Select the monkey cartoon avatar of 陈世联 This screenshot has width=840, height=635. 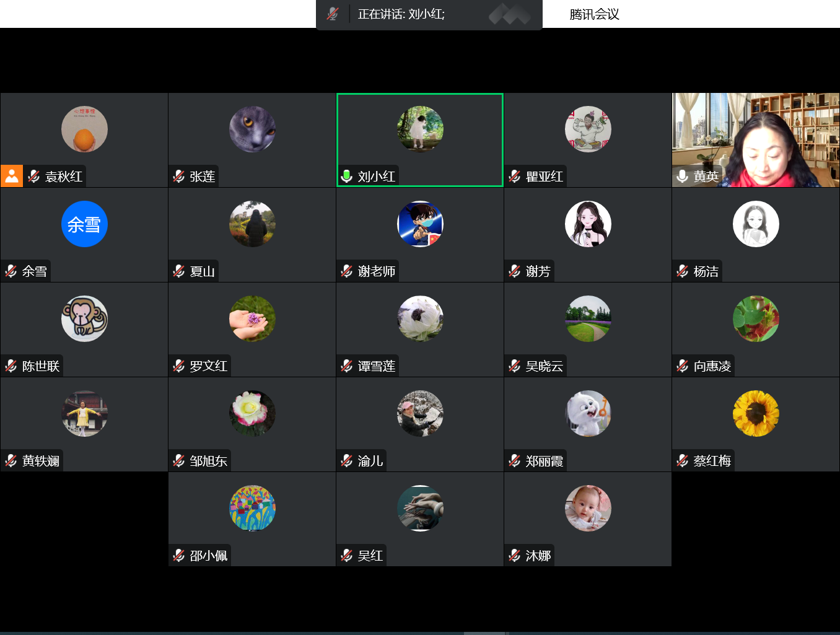pyautogui.click(x=84, y=318)
